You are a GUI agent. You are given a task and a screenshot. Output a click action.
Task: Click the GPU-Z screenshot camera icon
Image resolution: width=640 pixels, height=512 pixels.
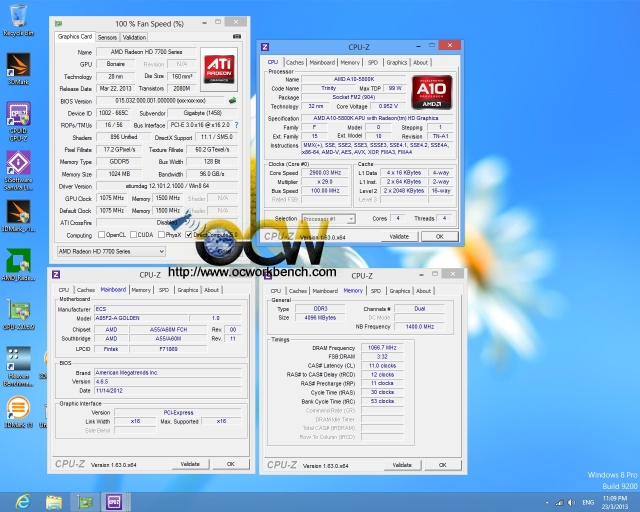tap(237, 37)
